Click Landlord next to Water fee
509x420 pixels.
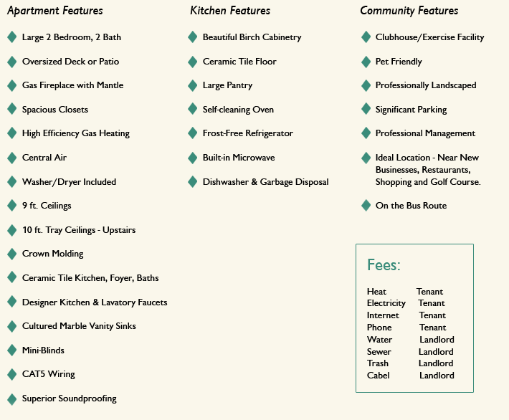[437, 340]
